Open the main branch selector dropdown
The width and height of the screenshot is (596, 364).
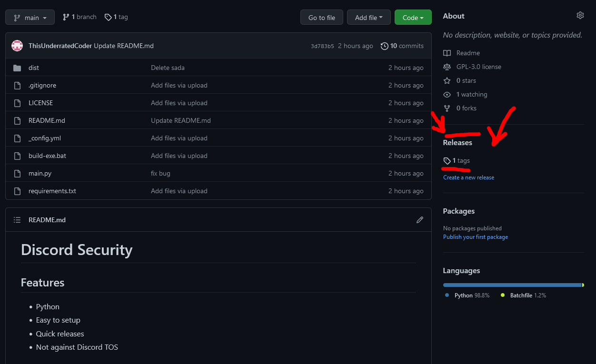[30, 17]
